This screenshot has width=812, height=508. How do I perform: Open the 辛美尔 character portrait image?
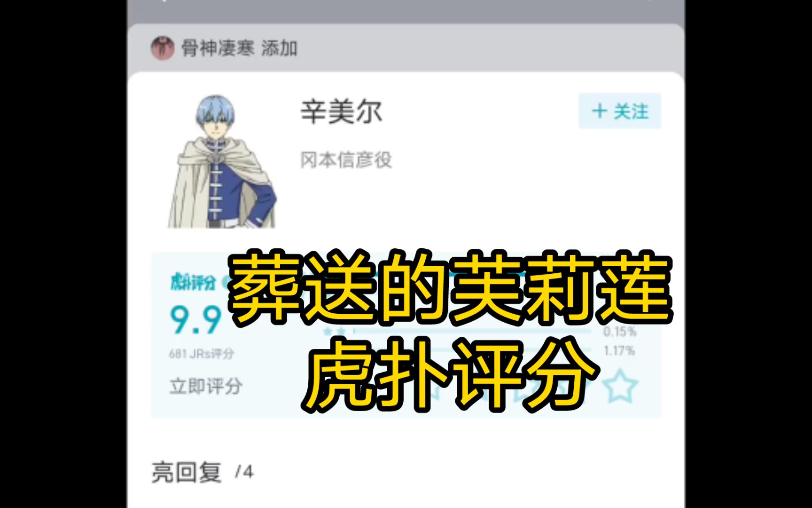tap(222, 161)
